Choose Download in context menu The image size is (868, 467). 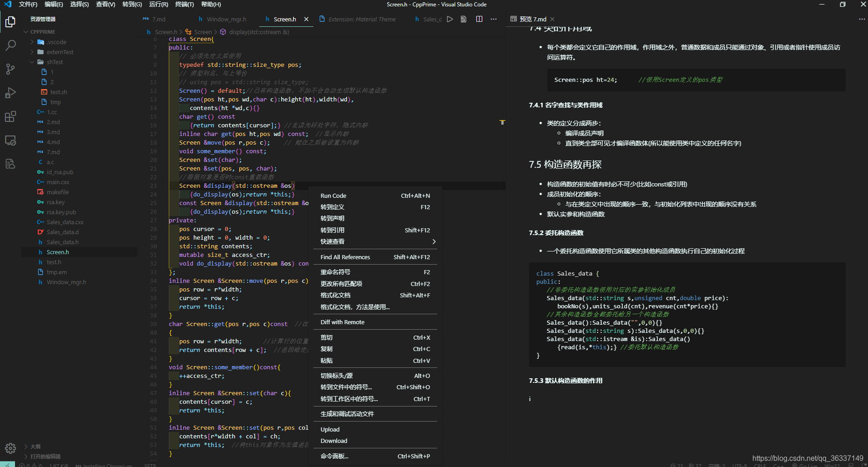(375, 441)
